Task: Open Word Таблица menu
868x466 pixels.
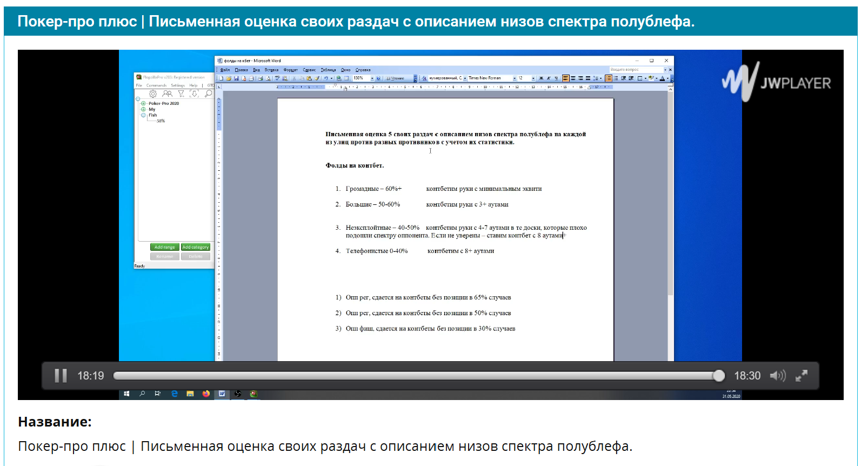Action: point(328,70)
